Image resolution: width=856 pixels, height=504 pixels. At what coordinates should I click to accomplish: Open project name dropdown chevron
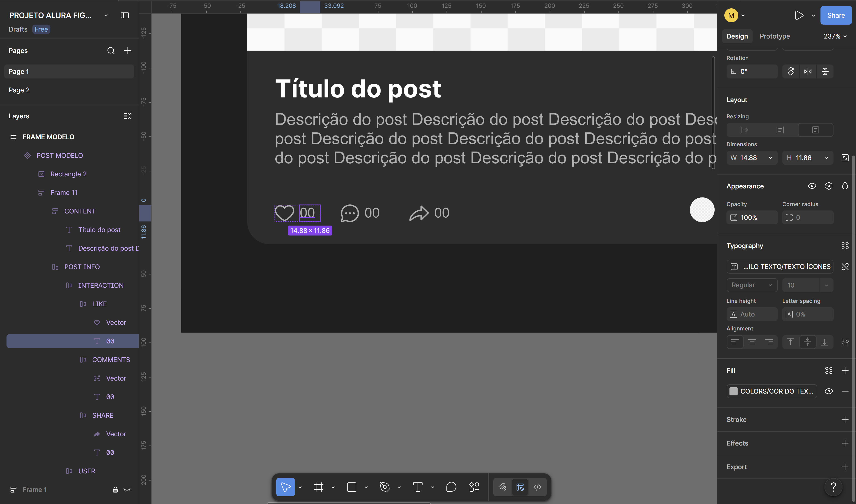pyautogui.click(x=106, y=15)
